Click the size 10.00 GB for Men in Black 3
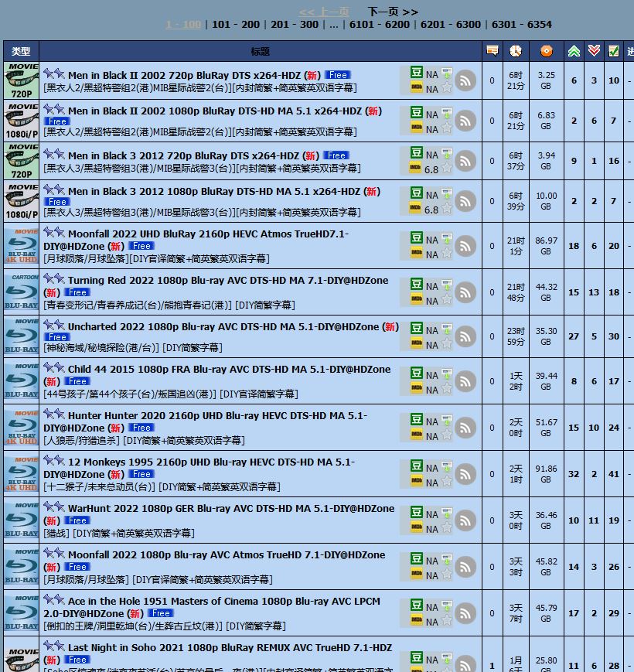This screenshot has height=672, width=634. click(546, 201)
